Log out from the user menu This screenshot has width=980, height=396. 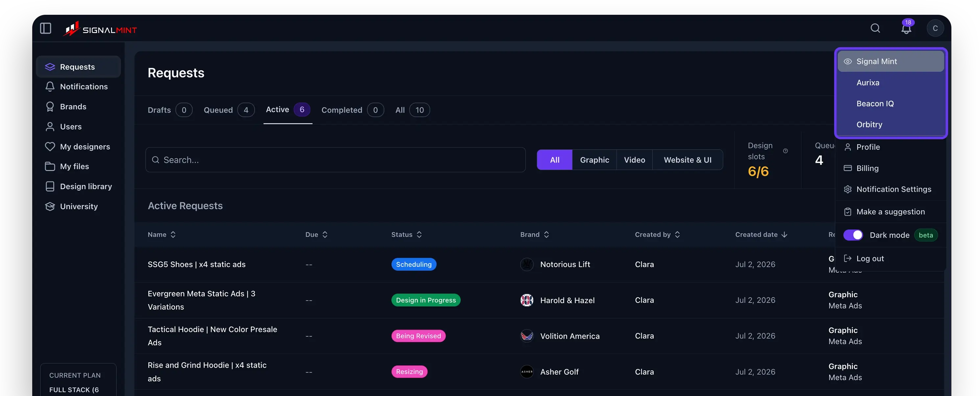[x=891, y=258]
